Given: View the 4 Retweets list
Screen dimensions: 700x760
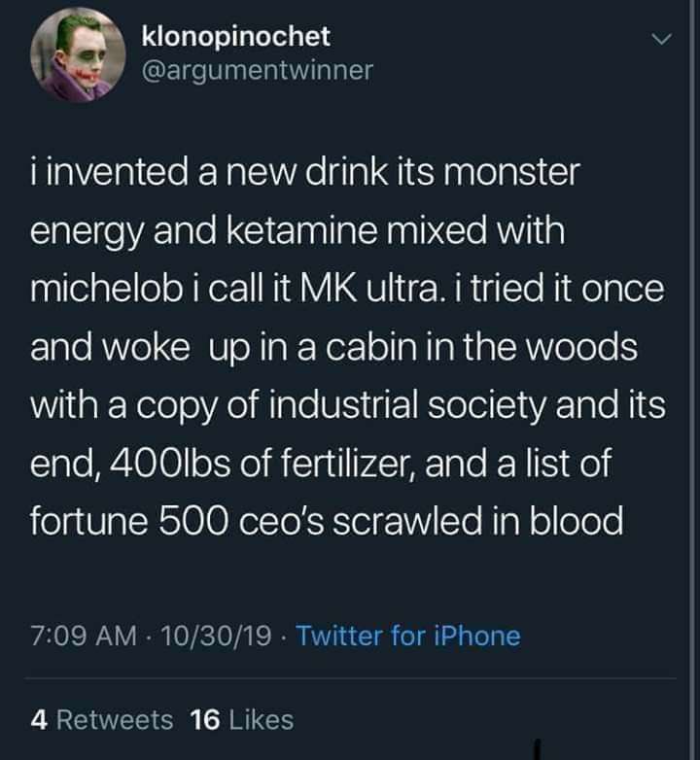Looking at the screenshot, I should tap(102, 719).
